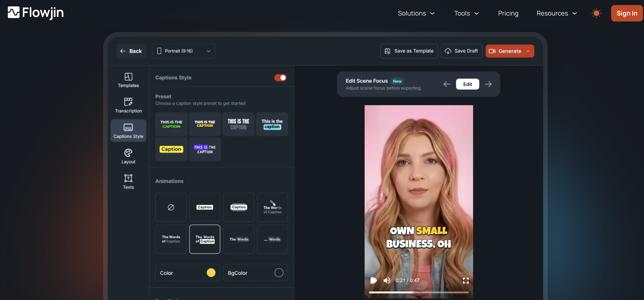Select the plain Caption box animation

pos(205,207)
